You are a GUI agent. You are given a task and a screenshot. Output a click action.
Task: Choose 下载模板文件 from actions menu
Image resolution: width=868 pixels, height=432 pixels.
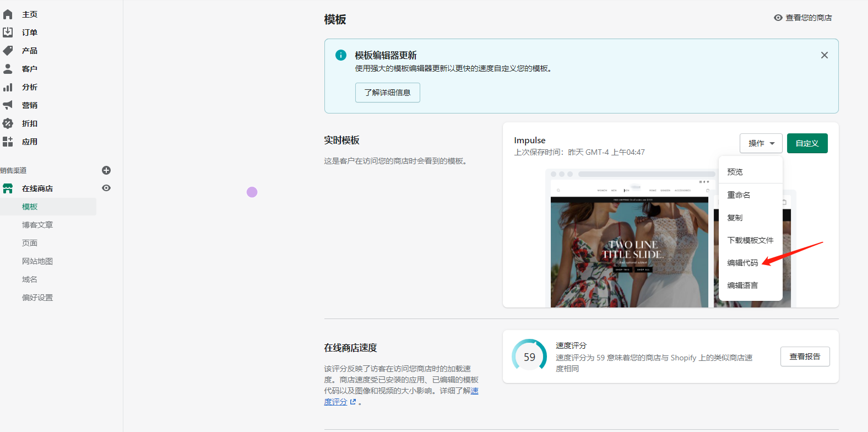tap(751, 240)
